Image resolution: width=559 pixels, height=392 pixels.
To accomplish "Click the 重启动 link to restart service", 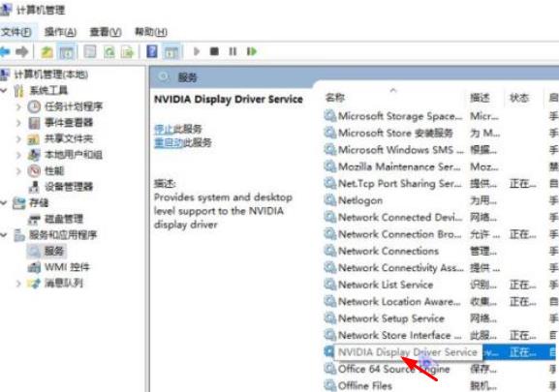I will [169, 143].
